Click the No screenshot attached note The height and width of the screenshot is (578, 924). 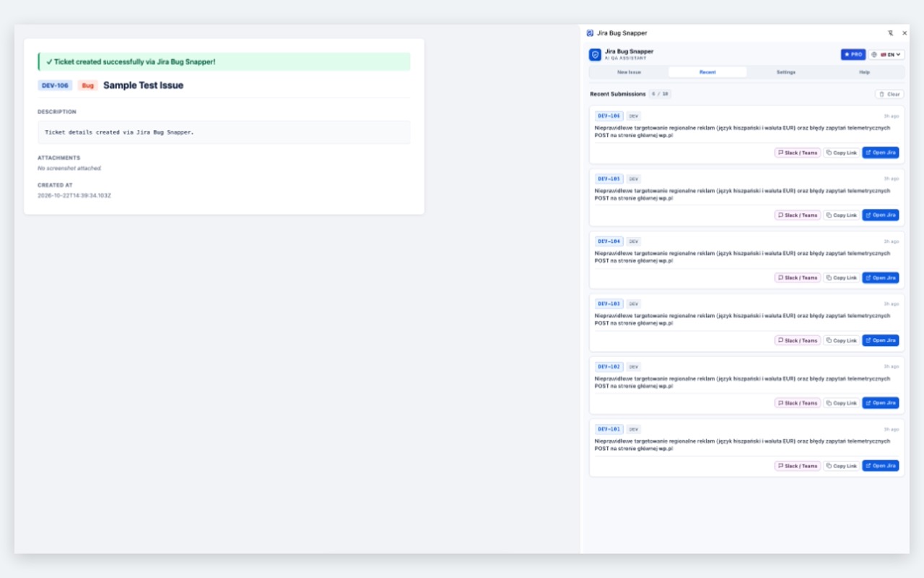[70, 168]
